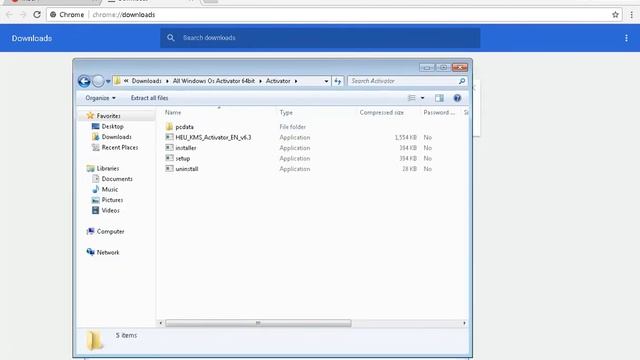The height and width of the screenshot is (360, 640).
Task: Select All Windows Os Activator 64bit breadcrumb
Action: coord(213,81)
